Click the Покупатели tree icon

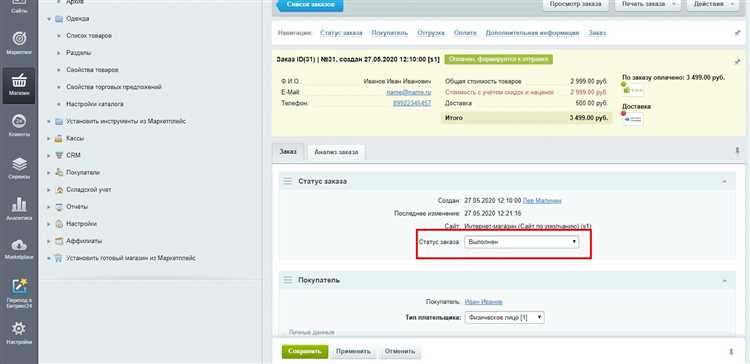(x=59, y=172)
